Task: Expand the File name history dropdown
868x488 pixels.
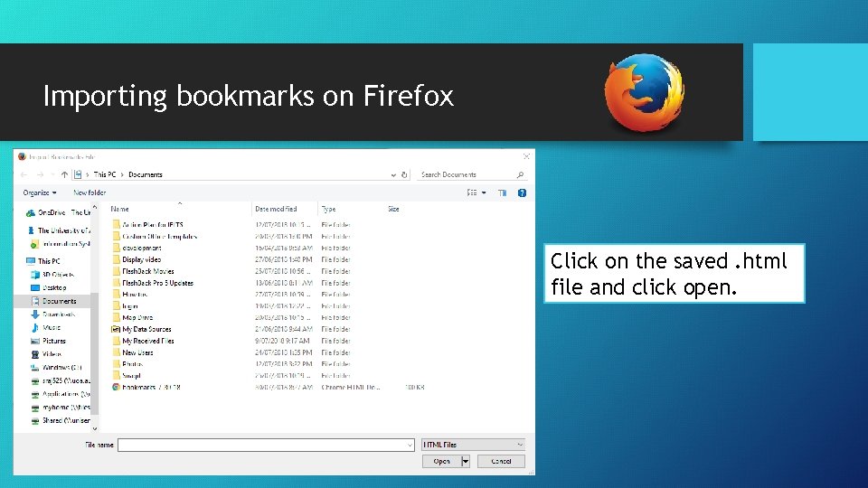Action: (x=410, y=445)
